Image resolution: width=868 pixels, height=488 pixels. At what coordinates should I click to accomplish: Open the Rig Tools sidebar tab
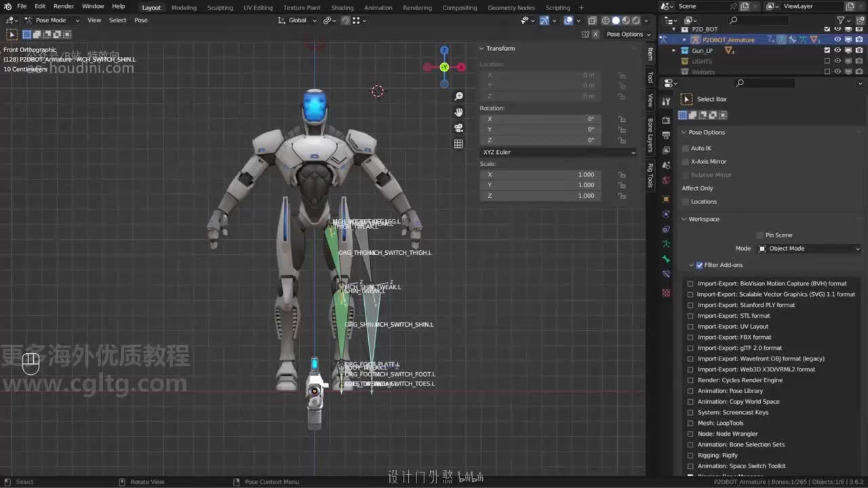click(650, 176)
